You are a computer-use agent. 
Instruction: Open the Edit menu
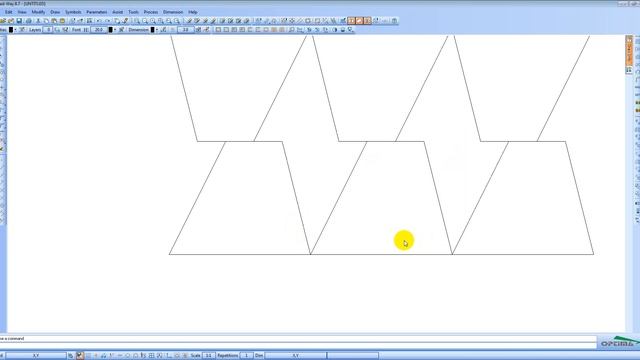tap(8, 12)
